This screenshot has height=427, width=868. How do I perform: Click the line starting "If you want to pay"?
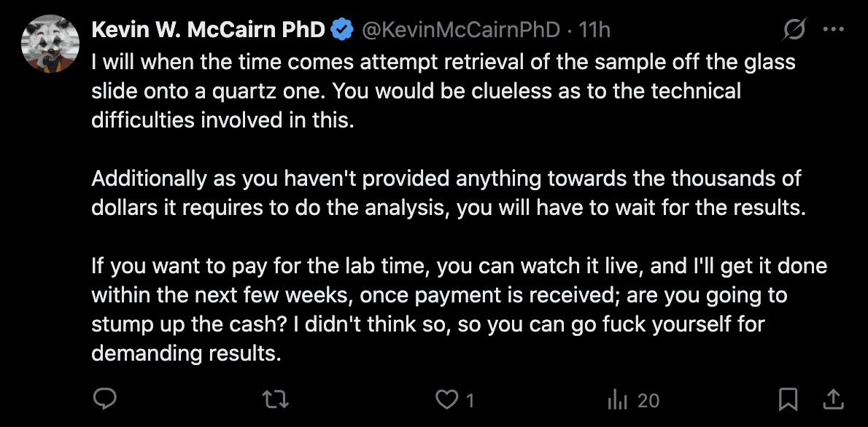459,266
